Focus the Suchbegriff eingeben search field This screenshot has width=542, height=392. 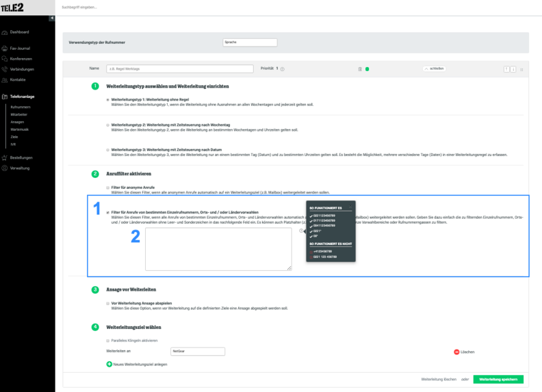pyautogui.click(x=79, y=7)
